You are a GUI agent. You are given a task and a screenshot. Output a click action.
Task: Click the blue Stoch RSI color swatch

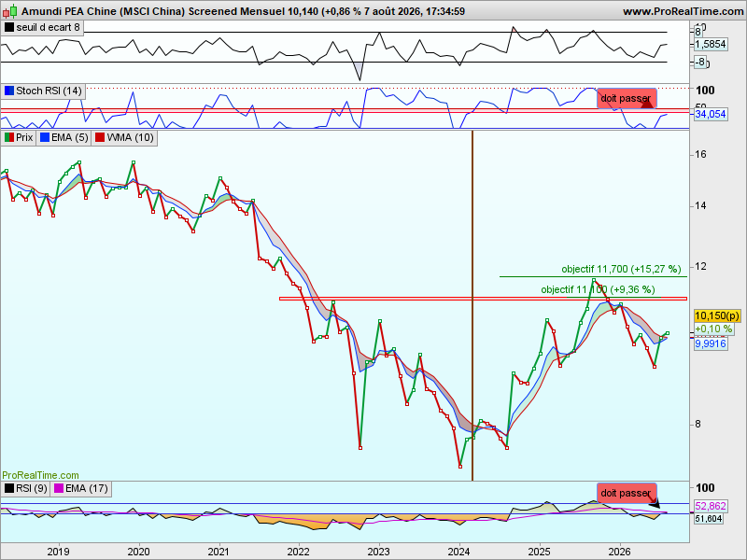click(x=9, y=91)
